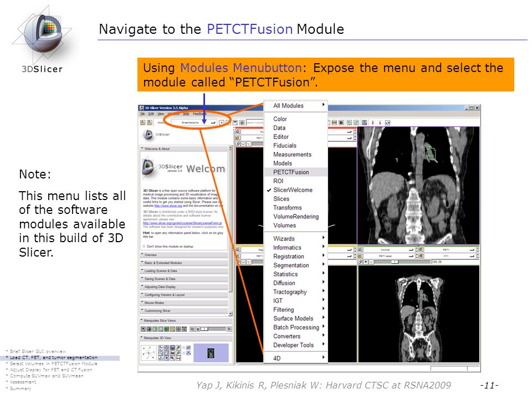
Task: Click the green redo arrow icon
Action: (x=356, y=122)
